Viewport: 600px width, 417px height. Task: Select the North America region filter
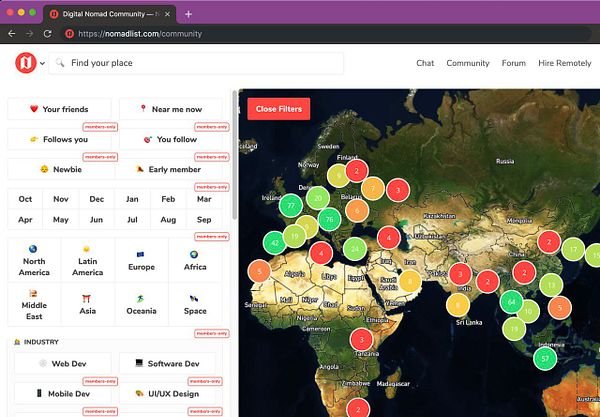[x=33, y=260]
